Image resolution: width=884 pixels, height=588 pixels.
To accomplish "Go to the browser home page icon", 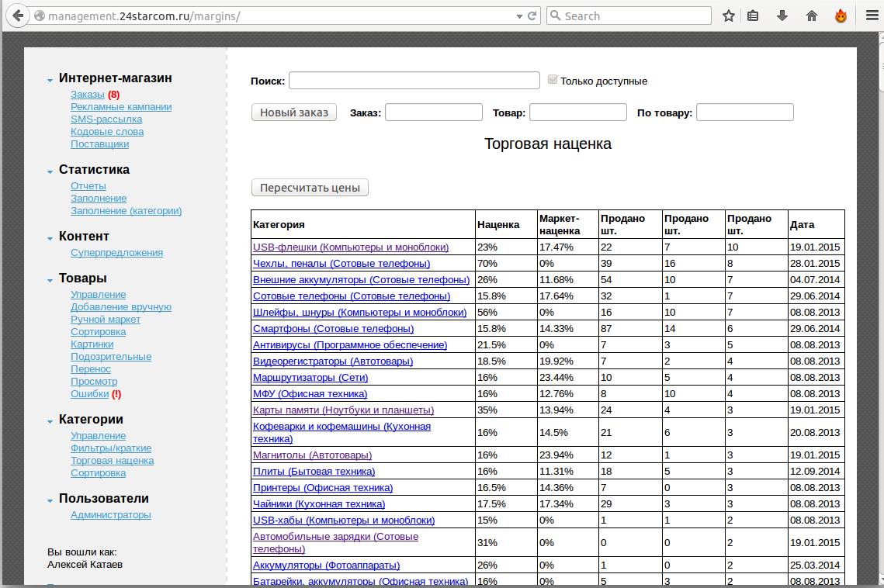I will [812, 16].
